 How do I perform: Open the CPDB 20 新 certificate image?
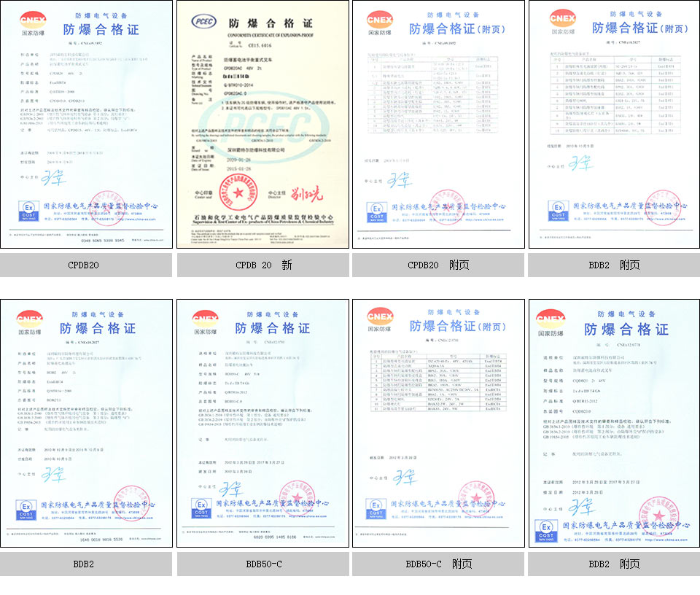point(262,124)
